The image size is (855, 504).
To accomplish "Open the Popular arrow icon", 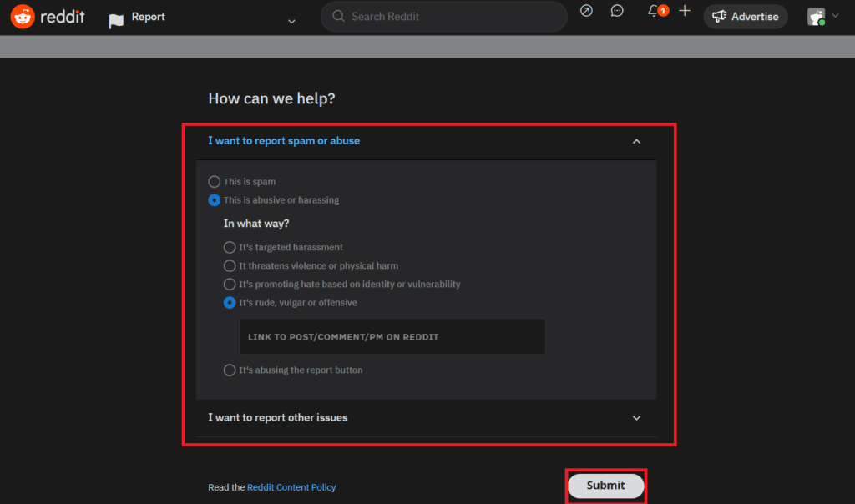I will pyautogui.click(x=586, y=10).
